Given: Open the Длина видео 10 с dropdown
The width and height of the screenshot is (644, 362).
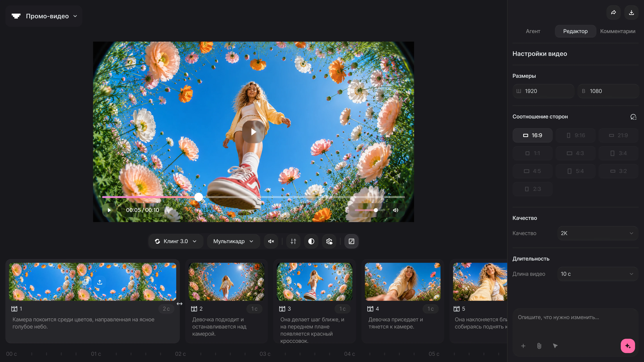Looking at the screenshot, I should point(597,274).
